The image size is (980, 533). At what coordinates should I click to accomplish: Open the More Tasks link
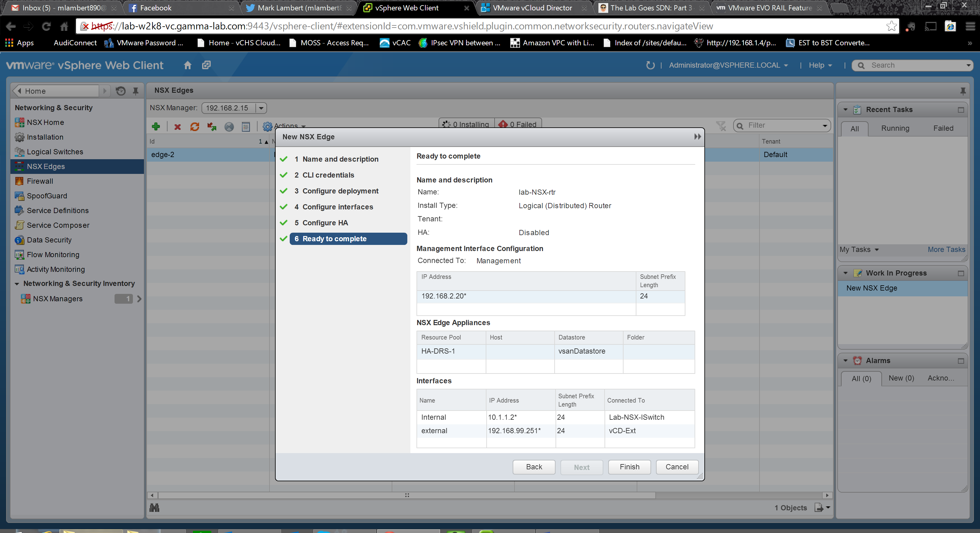click(946, 250)
